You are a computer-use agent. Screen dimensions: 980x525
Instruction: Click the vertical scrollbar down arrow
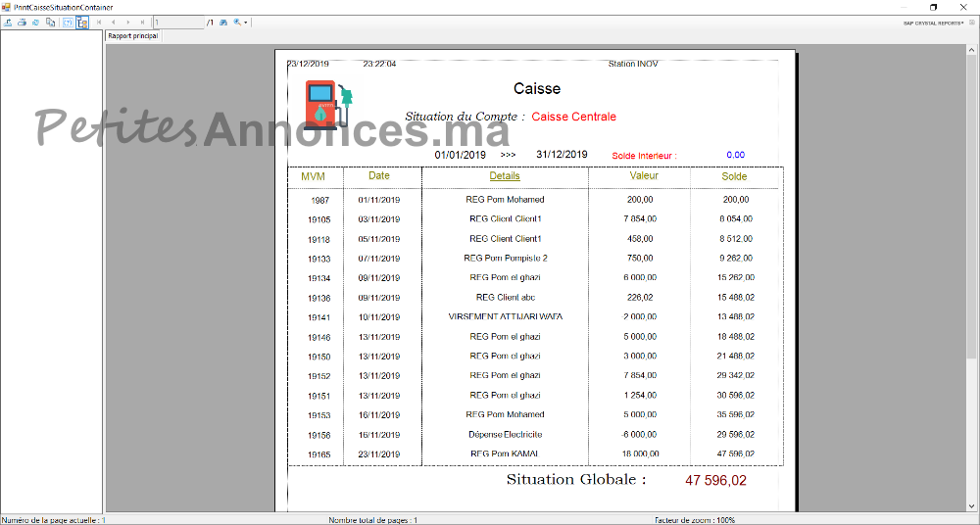[x=973, y=506]
